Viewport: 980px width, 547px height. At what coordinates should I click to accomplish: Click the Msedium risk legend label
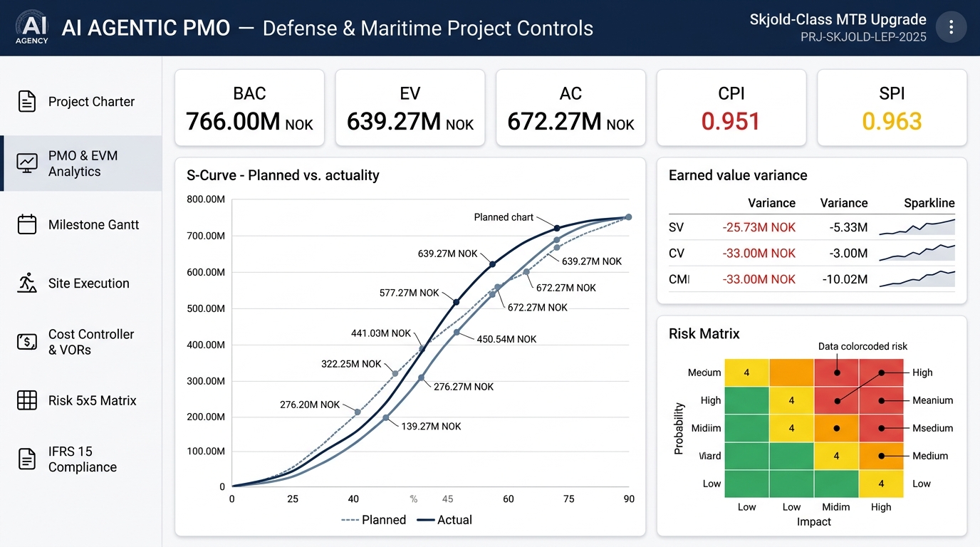tap(933, 428)
